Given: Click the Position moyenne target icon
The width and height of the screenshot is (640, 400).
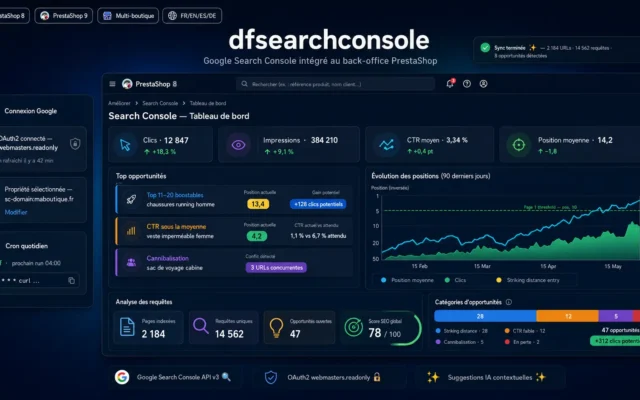Looking at the screenshot, I should [x=518, y=144].
